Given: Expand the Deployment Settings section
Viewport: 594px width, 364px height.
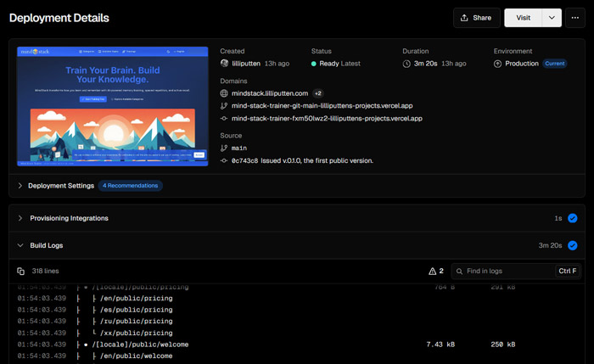Looking at the screenshot, I should [x=61, y=186].
